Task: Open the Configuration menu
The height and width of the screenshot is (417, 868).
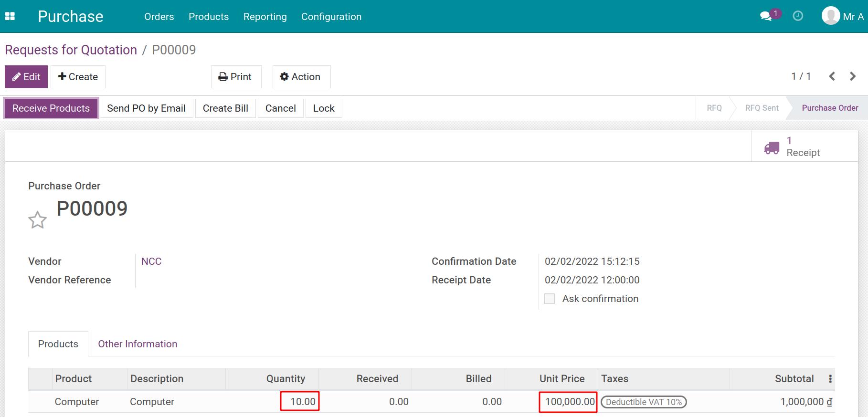Action: (331, 17)
